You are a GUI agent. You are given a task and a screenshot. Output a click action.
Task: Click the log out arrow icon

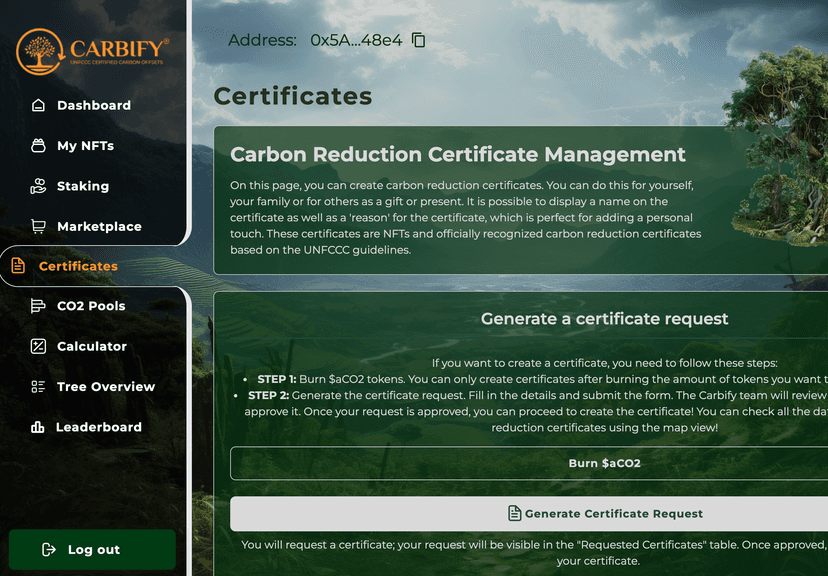(49, 549)
